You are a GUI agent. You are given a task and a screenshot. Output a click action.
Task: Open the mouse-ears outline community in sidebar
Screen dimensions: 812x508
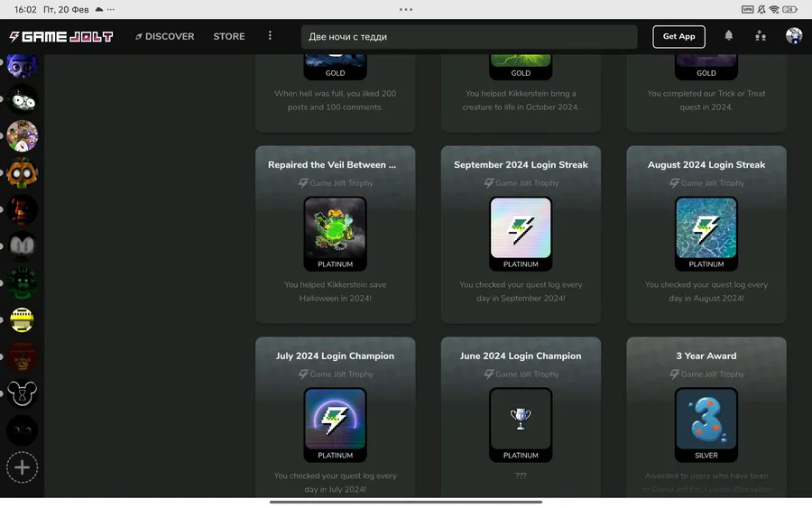coord(22,393)
